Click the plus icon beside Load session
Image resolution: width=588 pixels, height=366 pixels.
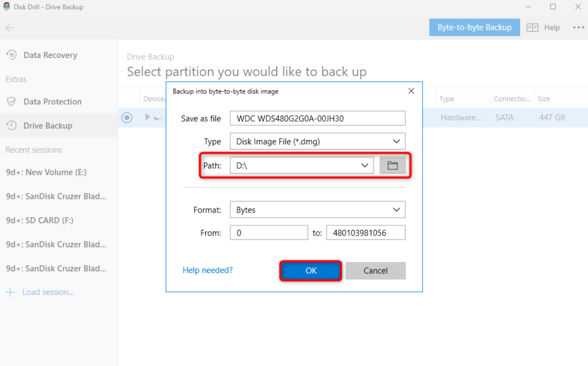click(10, 292)
